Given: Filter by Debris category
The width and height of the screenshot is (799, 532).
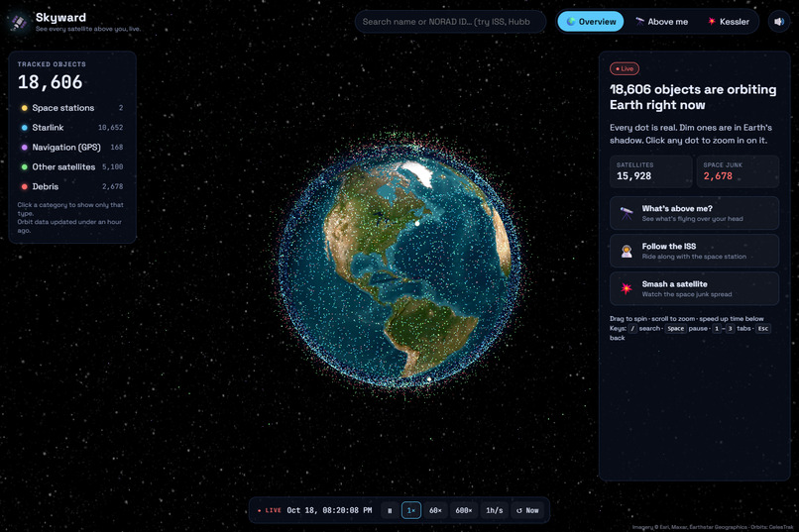Looking at the screenshot, I should tap(72, 186).
